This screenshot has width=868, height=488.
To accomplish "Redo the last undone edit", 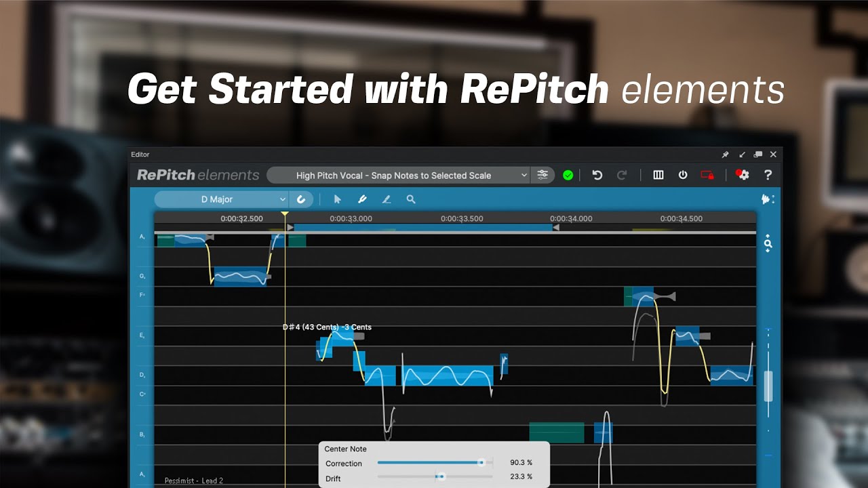I will coord(622,175).
